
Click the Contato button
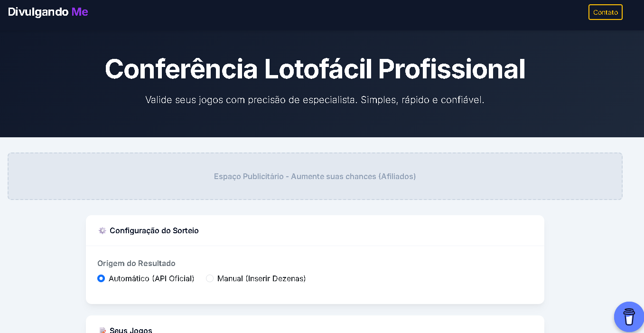pos(605,12)
